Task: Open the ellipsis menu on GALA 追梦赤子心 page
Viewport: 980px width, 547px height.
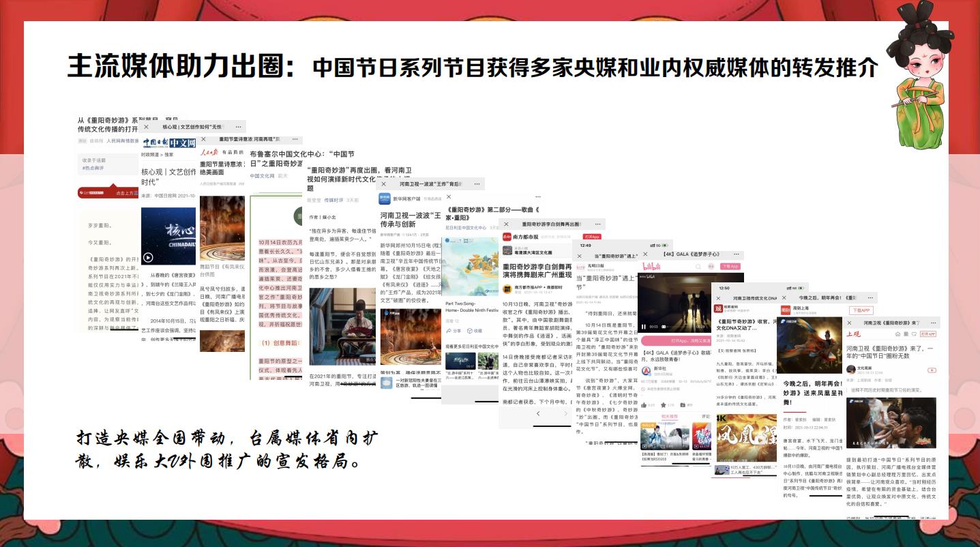Action: [735, 254]
